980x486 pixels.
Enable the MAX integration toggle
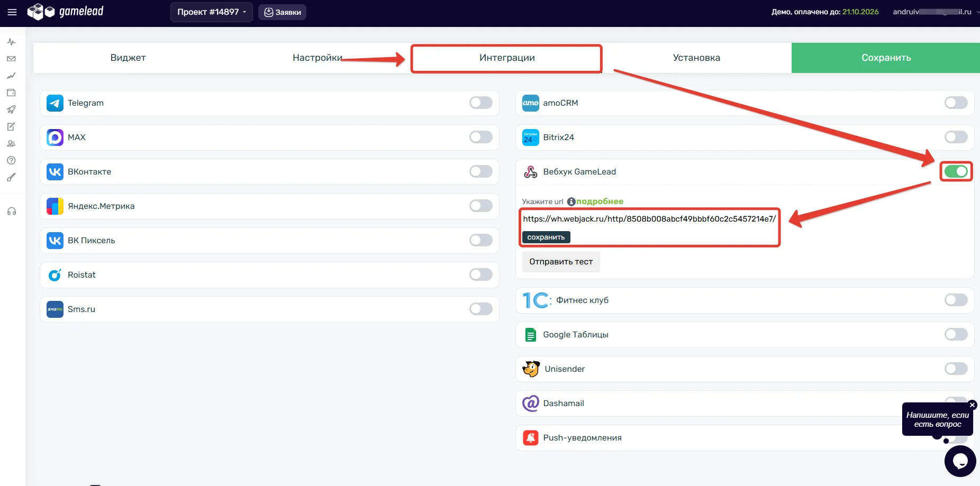point(480,137)
